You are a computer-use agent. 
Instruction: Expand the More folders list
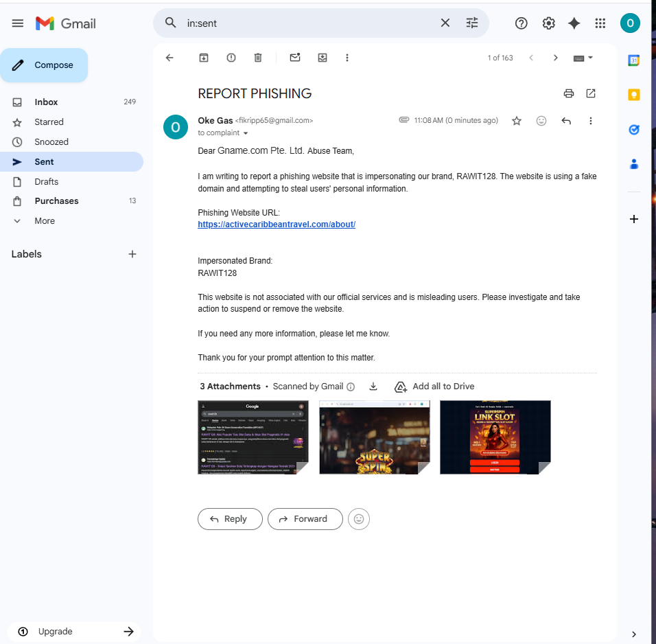[x=71, y=220]
